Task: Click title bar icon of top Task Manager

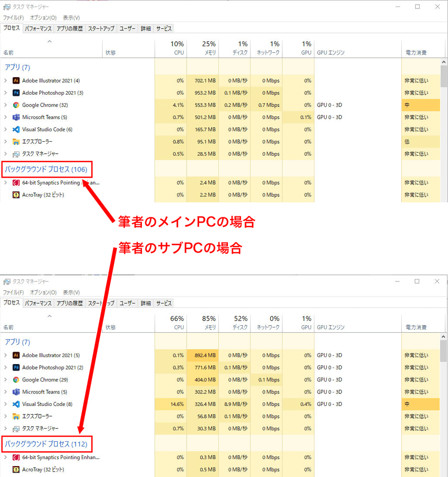Action: click(6, 6)
